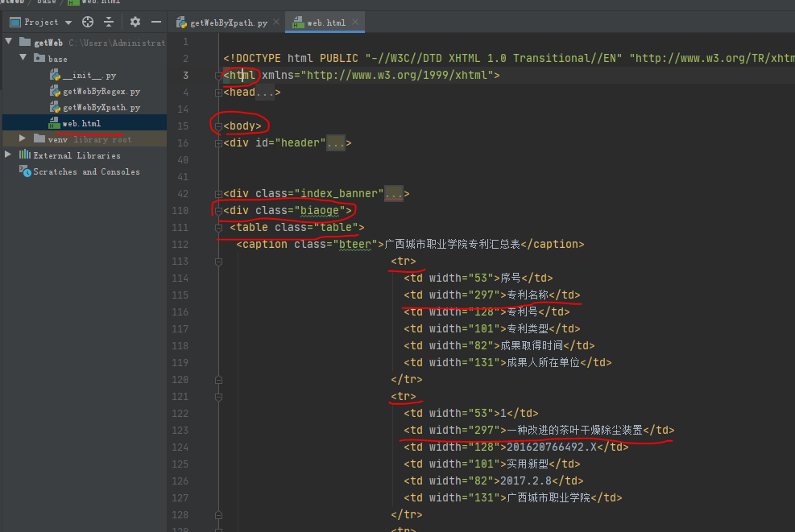Select the web.html editor tab
This screenshot has width=795, height=532.
[325, 23]
